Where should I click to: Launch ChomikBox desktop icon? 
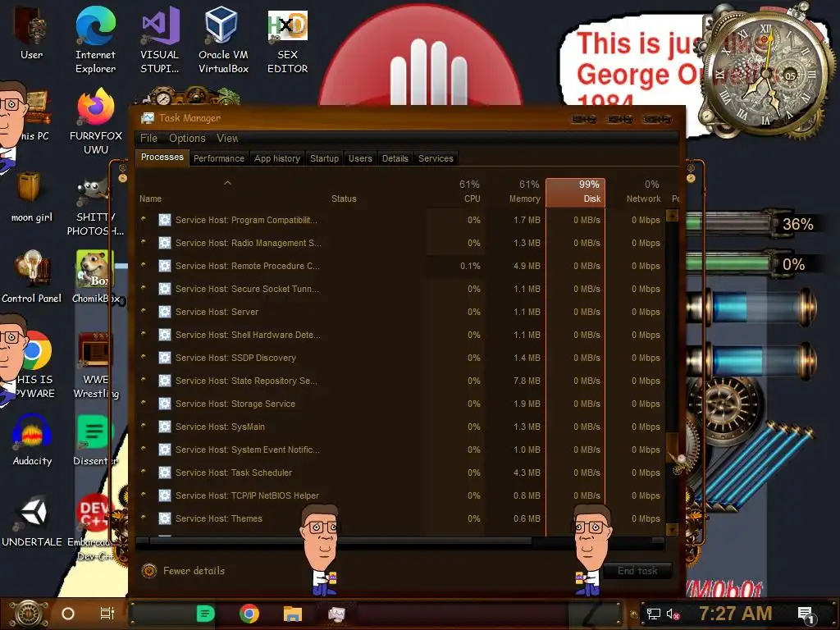pos(95,277)
